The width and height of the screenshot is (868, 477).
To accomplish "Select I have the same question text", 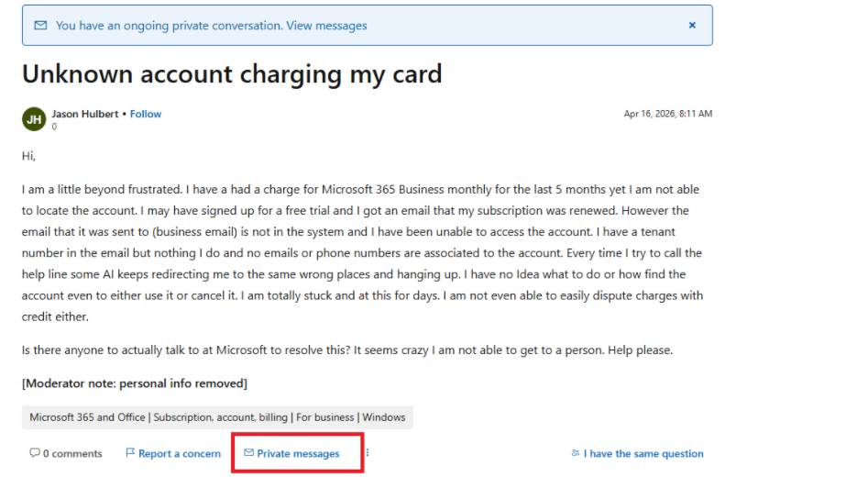I will click(643, 454).
